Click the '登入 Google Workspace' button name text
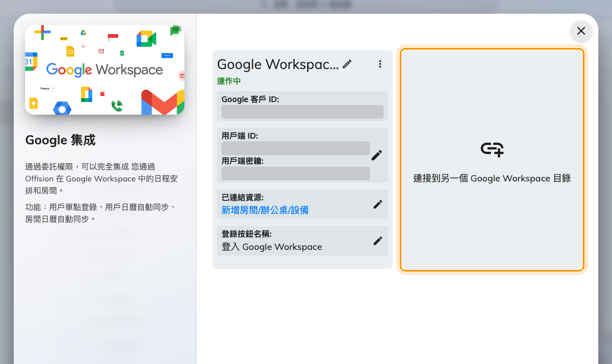This screenshot has width=612, height=364. click(272, 247)
